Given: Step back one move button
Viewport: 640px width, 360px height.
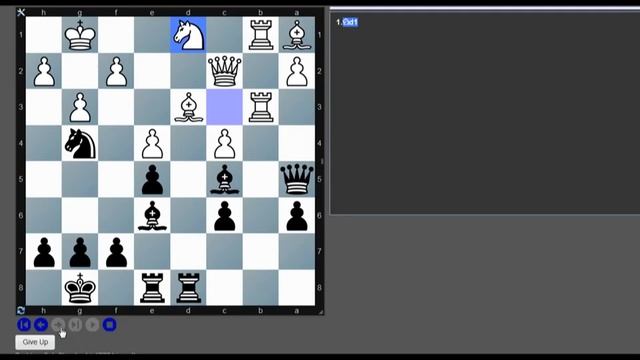Looking at the screenshot, I should coord(41,325).
